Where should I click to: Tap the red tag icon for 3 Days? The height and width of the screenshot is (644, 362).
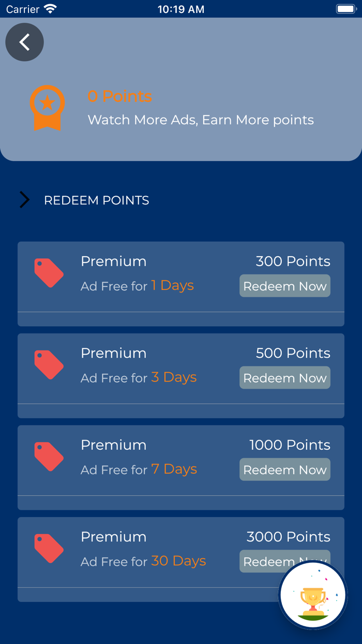49,365
